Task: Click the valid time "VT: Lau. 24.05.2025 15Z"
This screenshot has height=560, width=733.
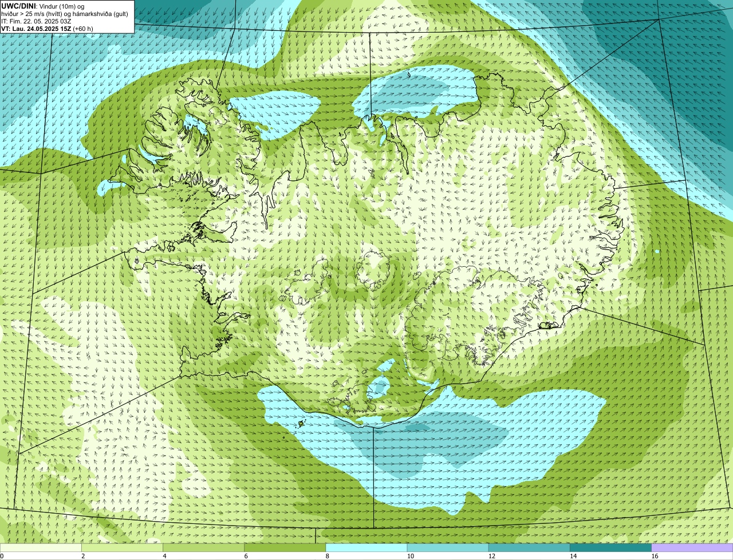Action: coord(36,29)
